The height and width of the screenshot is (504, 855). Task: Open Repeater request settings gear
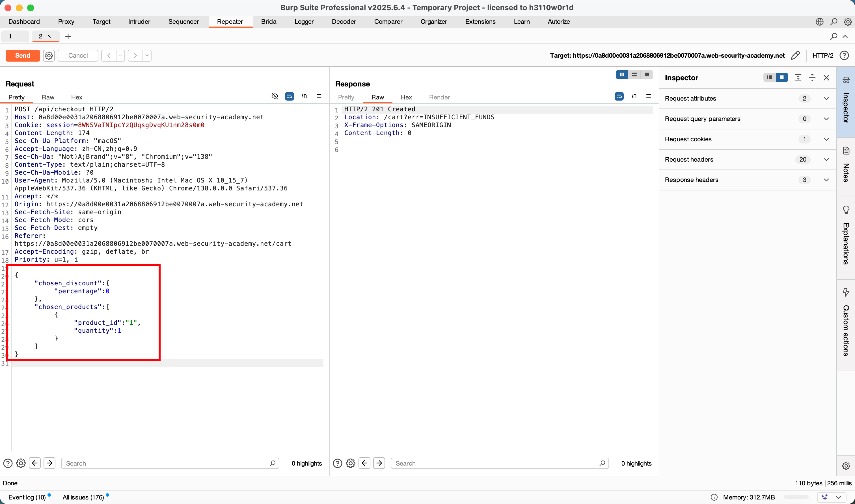[x=49, y=55]
